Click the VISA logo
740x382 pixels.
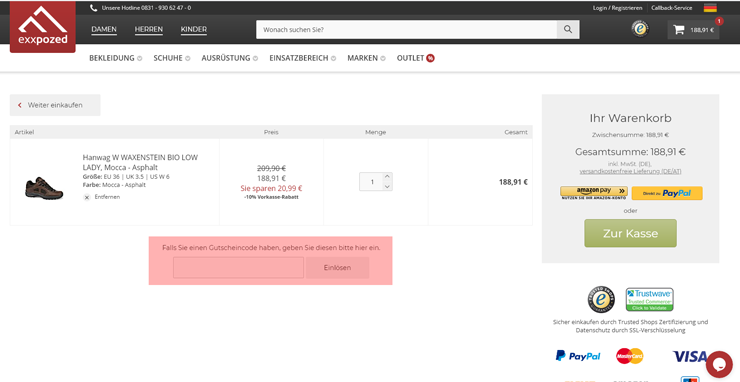tap(689, 357)
